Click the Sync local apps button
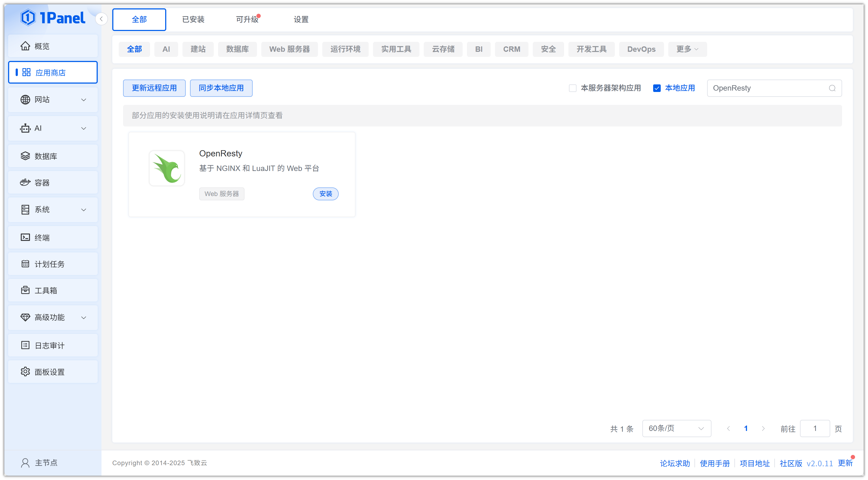 (x=221, y=88)
